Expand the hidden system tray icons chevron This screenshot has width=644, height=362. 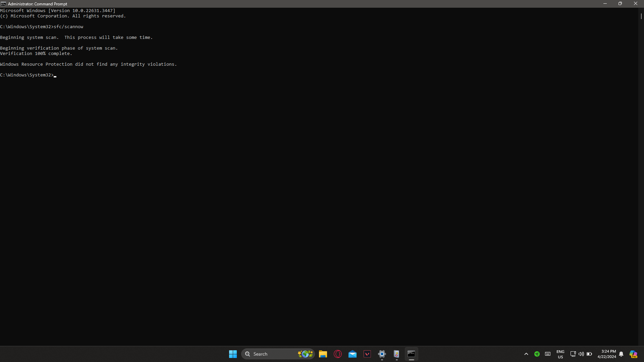click(x=526, y=354)
